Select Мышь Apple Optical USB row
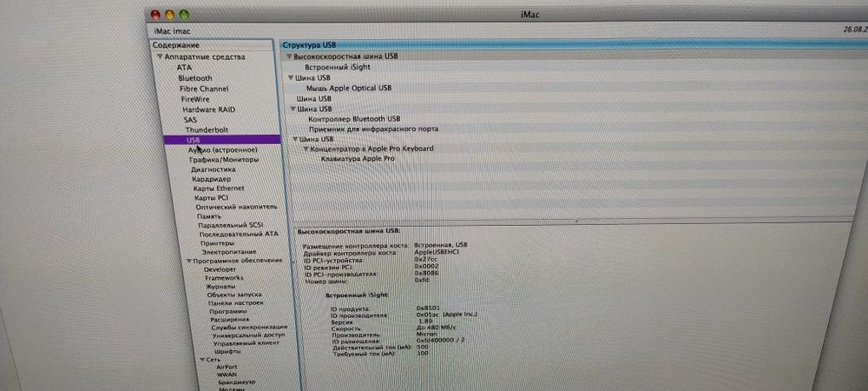This screenshot has height=391, width=868. point(349,88)
